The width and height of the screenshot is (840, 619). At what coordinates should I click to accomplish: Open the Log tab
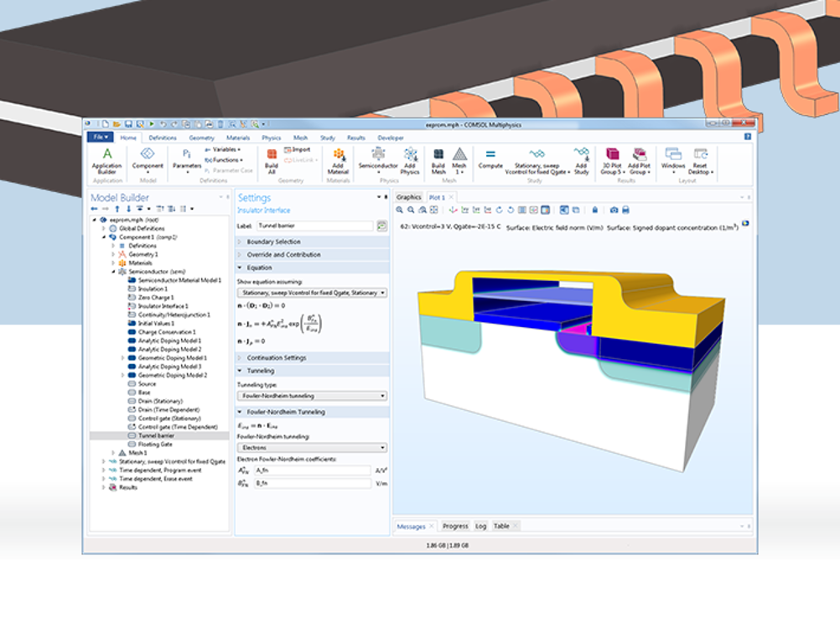480,526
